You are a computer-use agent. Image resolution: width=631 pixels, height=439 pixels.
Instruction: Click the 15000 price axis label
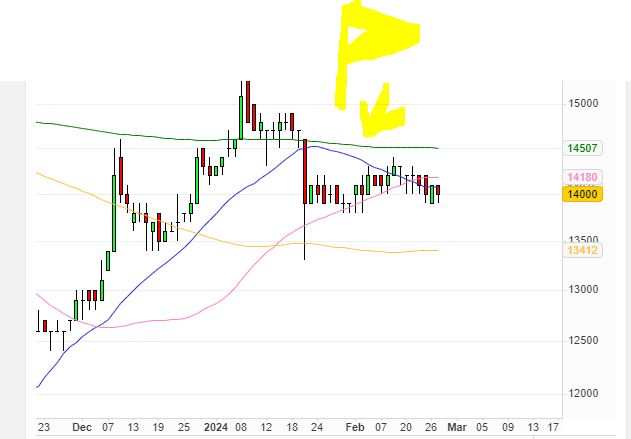(x=583, y=103)
